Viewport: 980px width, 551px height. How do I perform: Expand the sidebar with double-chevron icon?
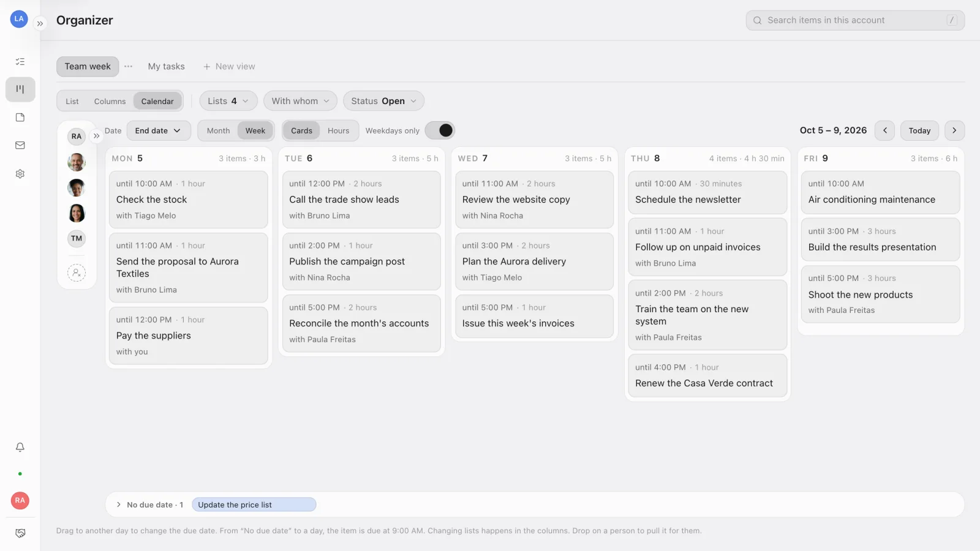click(x=40, y=24)
